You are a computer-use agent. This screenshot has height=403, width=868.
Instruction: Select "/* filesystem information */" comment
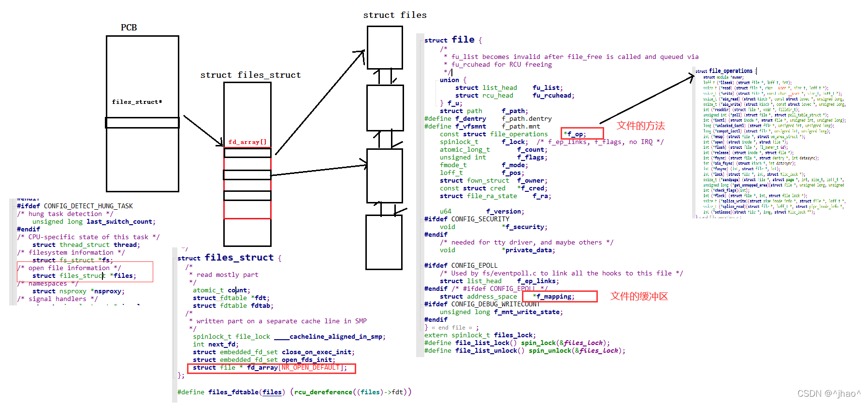[71, 252]
